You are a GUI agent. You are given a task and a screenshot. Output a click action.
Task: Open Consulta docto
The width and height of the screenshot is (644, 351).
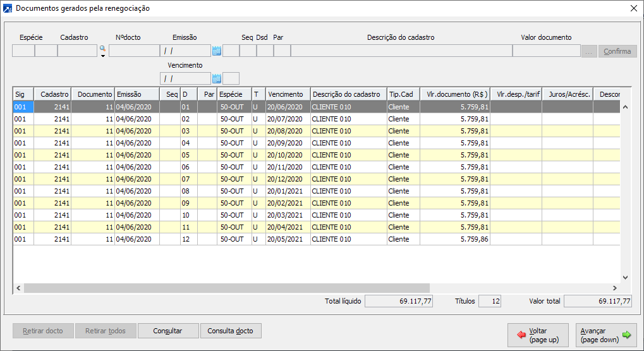[231, 331]
